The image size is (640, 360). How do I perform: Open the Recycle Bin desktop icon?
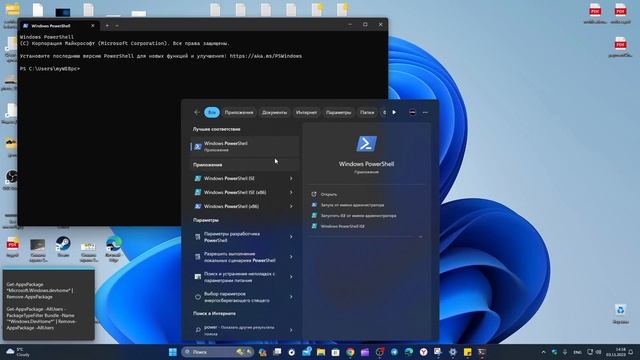[620, 313]
